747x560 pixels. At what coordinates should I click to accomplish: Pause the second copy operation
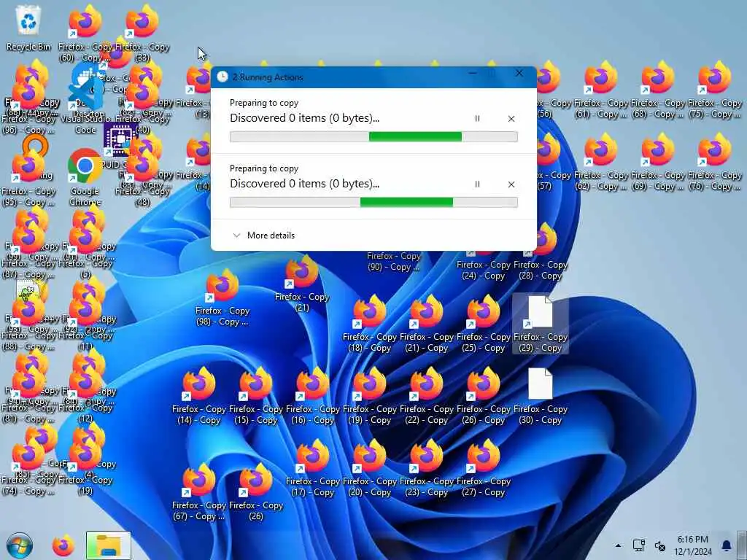[477, 184]
